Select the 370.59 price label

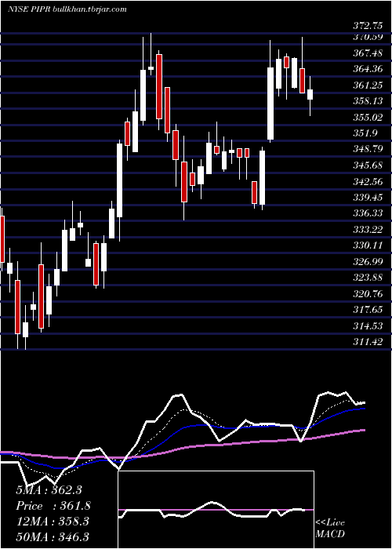point(368,36)
